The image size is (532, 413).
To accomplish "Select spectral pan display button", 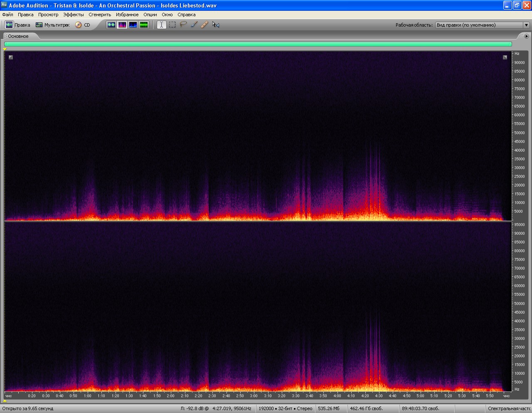I will (133, 25).
